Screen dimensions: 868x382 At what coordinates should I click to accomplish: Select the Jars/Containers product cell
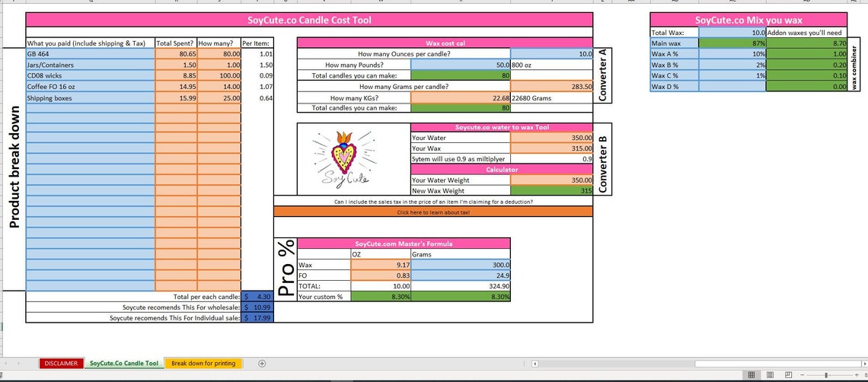pyautogui.click(x=91, y=65)
